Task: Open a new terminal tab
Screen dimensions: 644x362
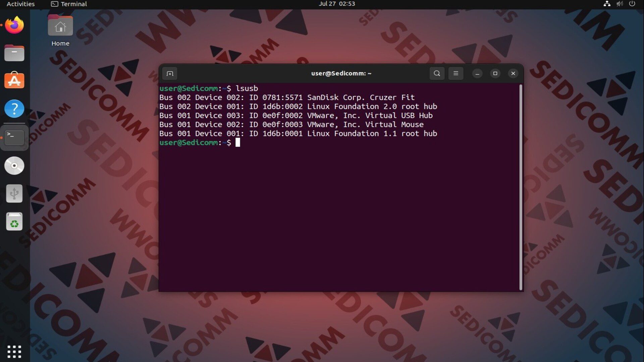Action: pos(170,73)
